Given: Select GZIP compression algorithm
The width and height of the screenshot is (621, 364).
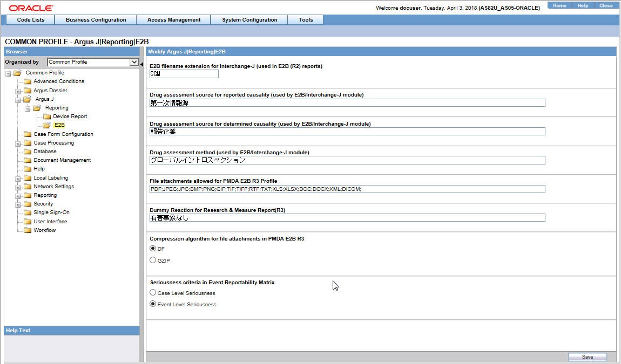Looking at the screenshot, I should 153,260.
